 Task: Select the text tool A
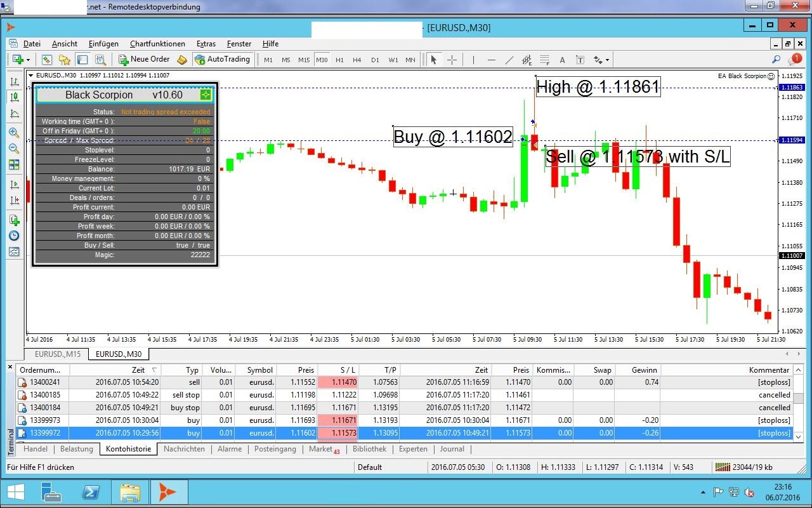(x=562, y=60)
